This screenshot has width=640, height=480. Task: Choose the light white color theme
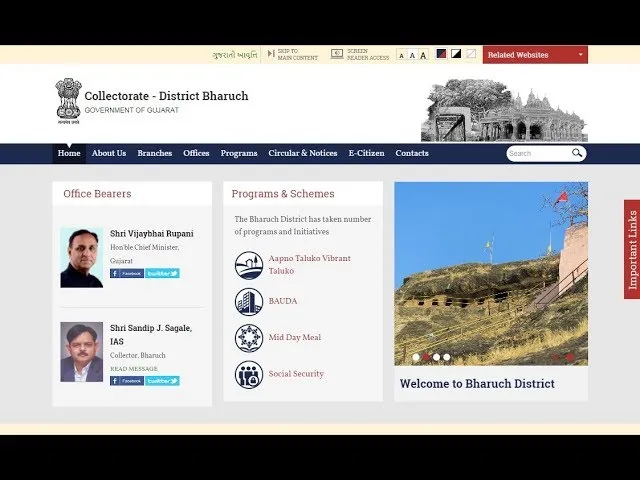471,53
